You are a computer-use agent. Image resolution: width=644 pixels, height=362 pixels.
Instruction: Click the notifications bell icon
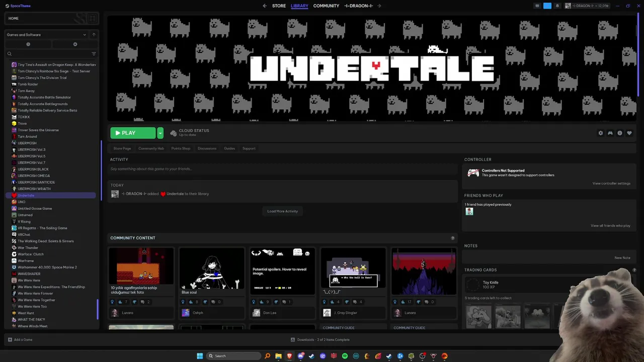[x=557, y=6]
